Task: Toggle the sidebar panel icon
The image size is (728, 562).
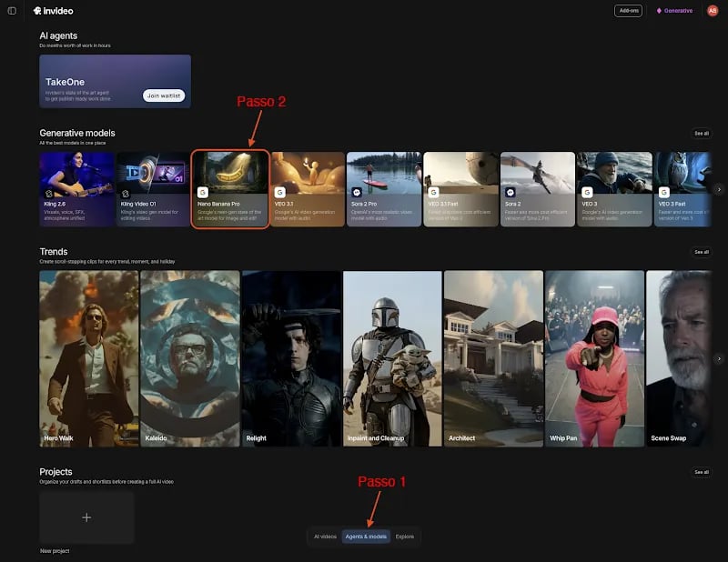Action: click(x=12, y=11)
